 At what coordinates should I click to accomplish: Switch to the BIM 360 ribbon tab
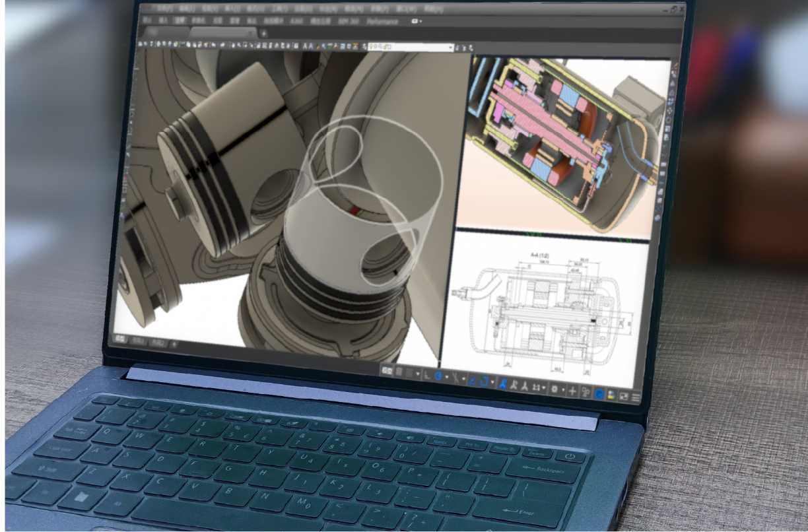(x=349, y=21)
